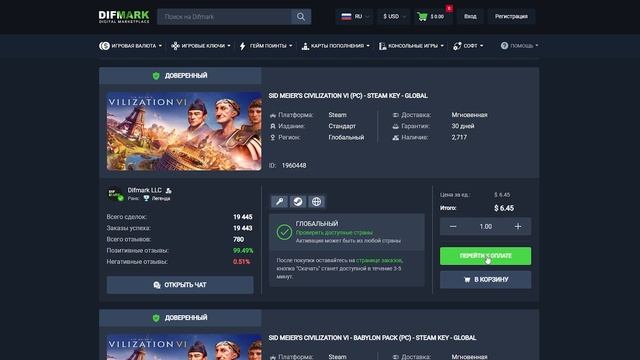Decrease quantity with minus button
Image resolution: width=640 pixels, height=360 pixels.
[x=453, y=227]
